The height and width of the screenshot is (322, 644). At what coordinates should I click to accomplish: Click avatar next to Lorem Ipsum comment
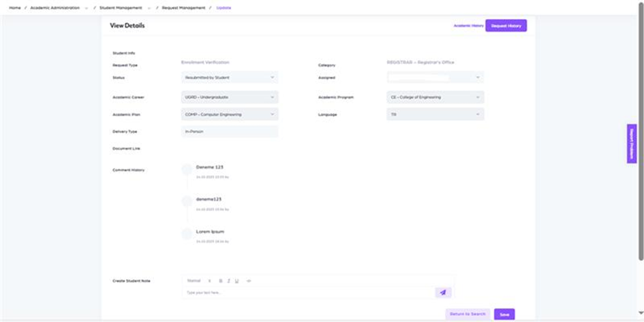click(187, 234)
